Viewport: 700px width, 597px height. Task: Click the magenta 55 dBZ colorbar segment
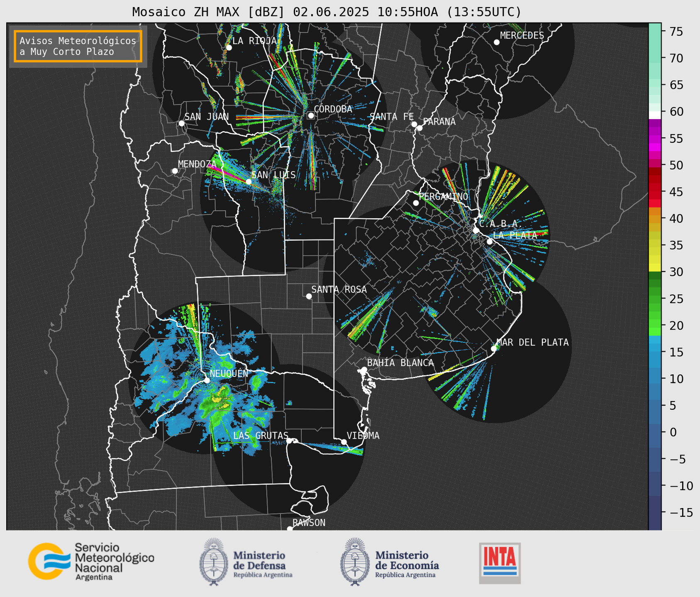655,139
